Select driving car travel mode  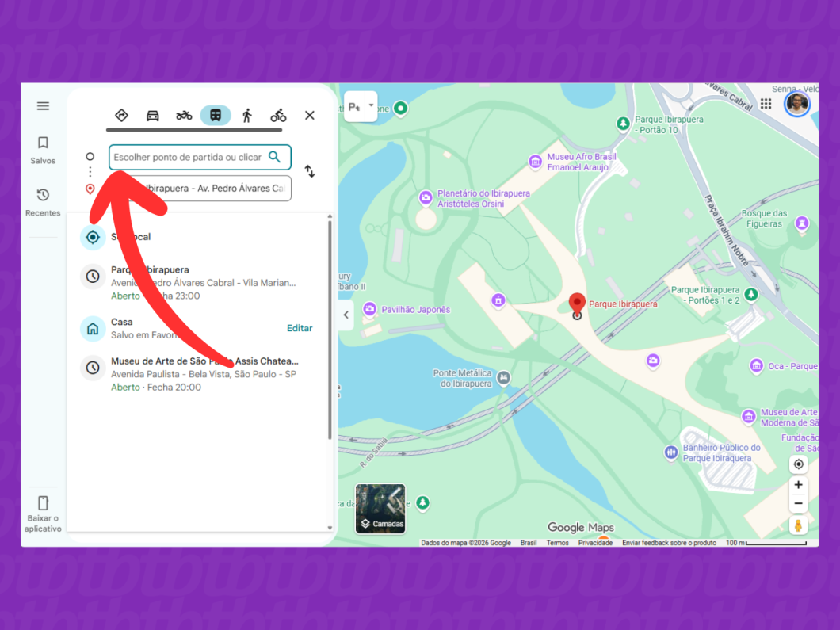(153, 115)
